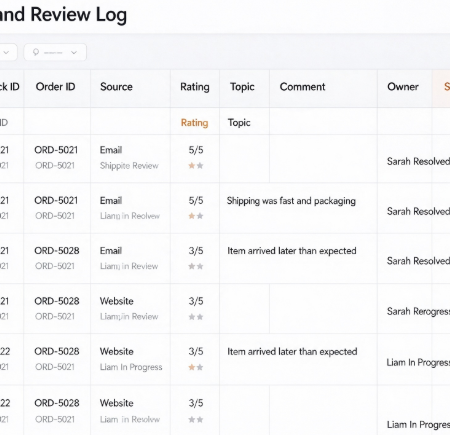The height and width of the screenshot is (435, 450).
Task: Click Website in the Sarah Rerogress row
Action: coord(117,301)
